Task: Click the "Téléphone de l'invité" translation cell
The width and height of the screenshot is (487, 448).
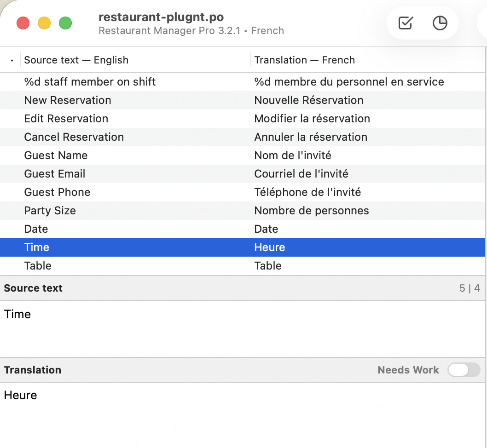Action: (x=307, y=192)
